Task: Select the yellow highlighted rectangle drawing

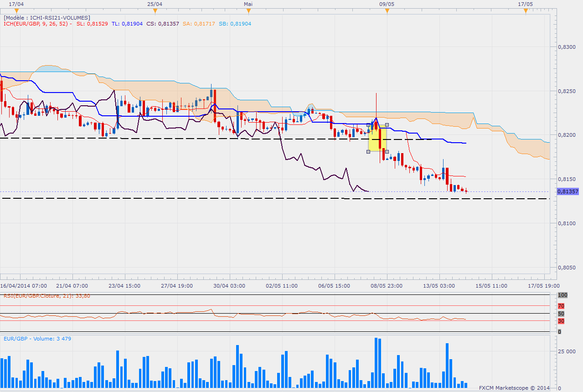Action: tap(377, 139)
